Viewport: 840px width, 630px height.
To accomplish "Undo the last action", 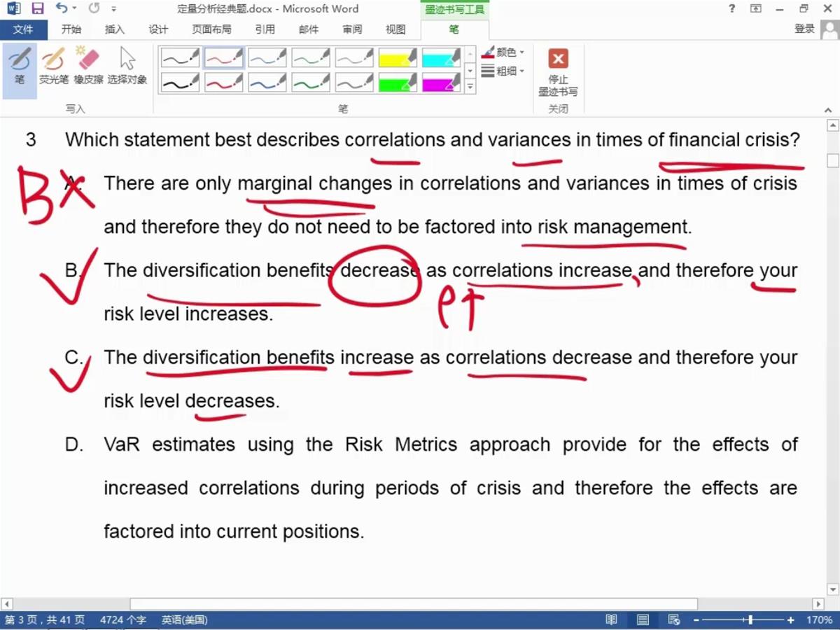I will 62,8.
